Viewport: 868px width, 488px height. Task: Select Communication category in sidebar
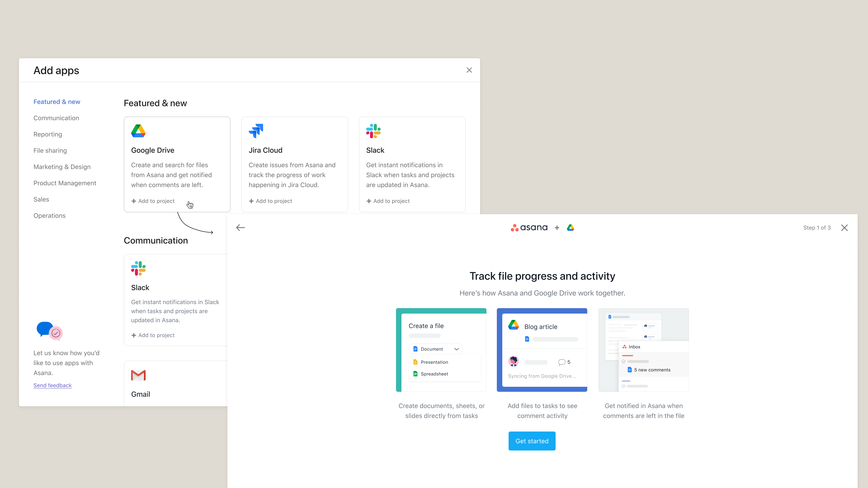coord(56,118)
